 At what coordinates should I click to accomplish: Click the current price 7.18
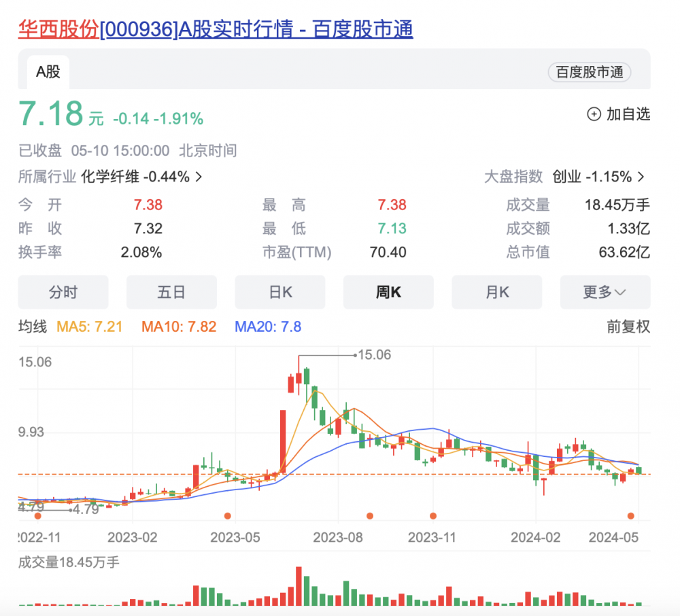point(51,114)
